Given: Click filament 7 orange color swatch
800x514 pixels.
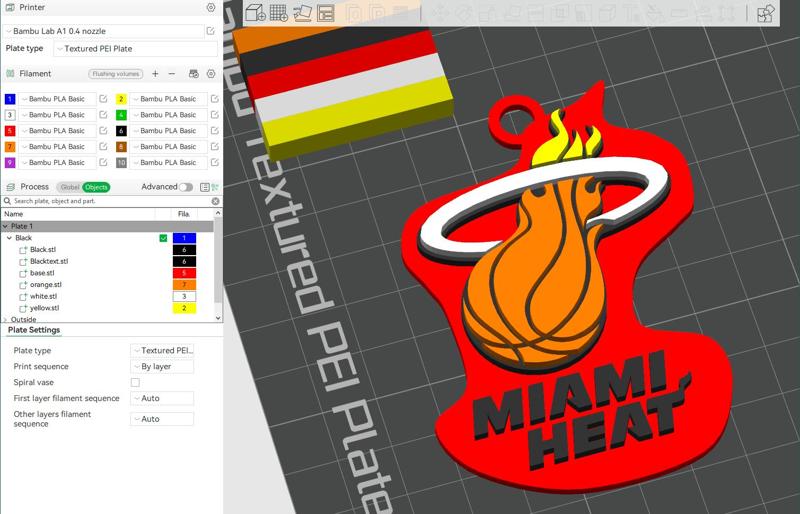Looking at the screenshot, I should point(10,146).
